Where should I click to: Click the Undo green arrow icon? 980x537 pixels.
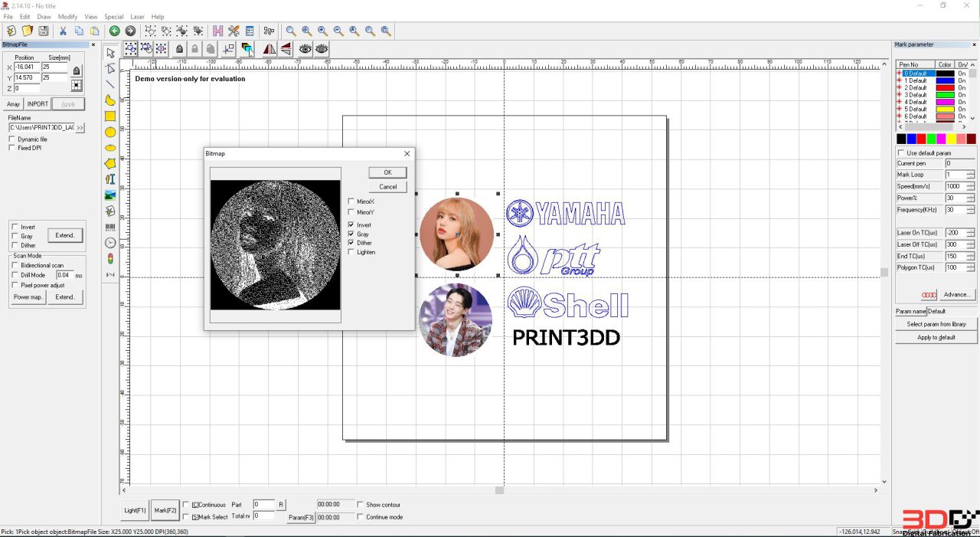click(x=114, y=31)
